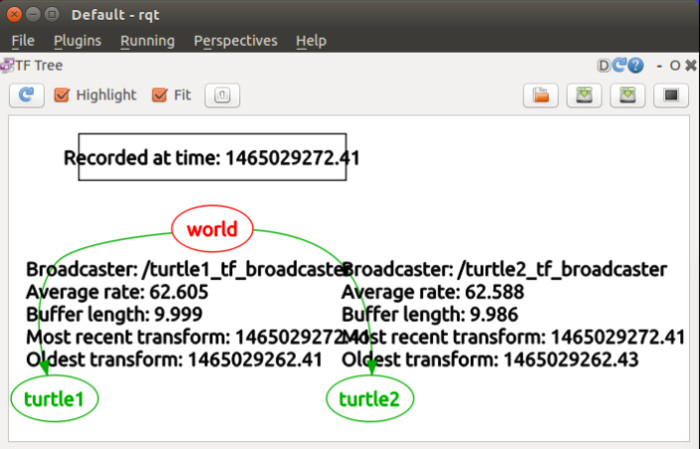Click the D dock-widget icon

coord(605,66)
